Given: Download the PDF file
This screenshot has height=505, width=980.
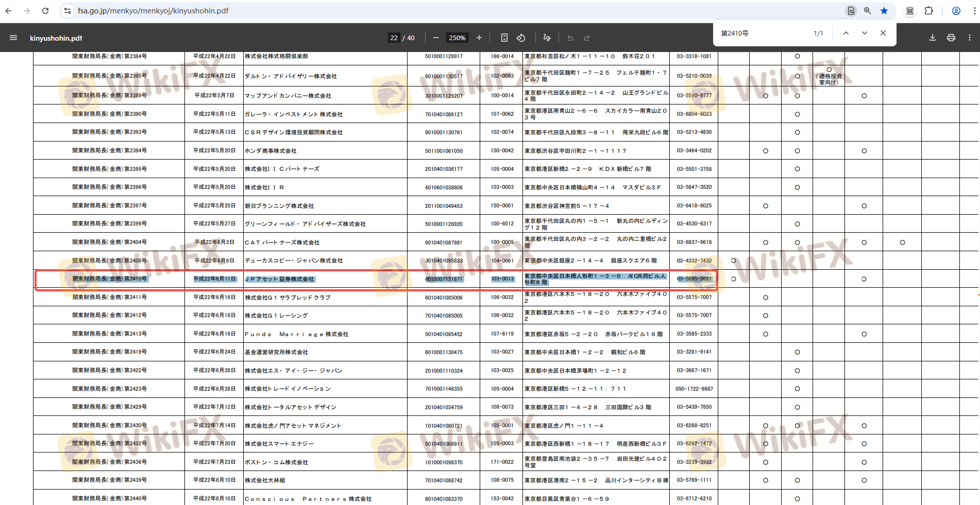Looking at the screenshot, I should click(932, 38).
